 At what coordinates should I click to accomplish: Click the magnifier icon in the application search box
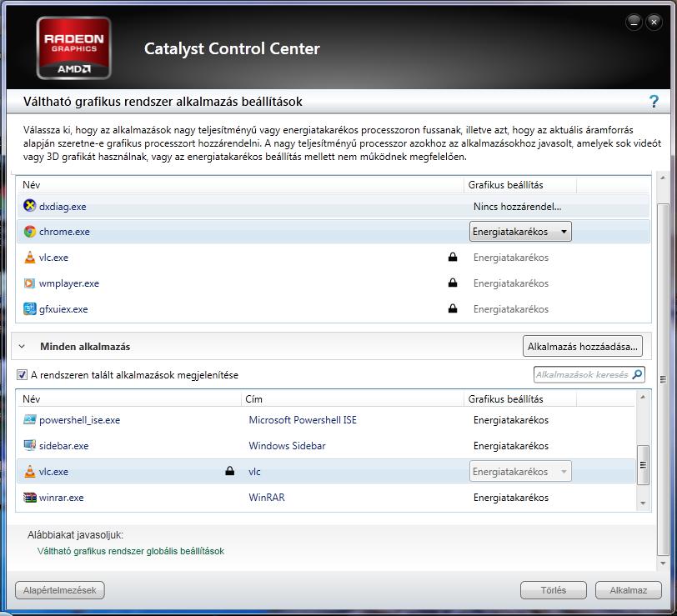pos(637,374)
